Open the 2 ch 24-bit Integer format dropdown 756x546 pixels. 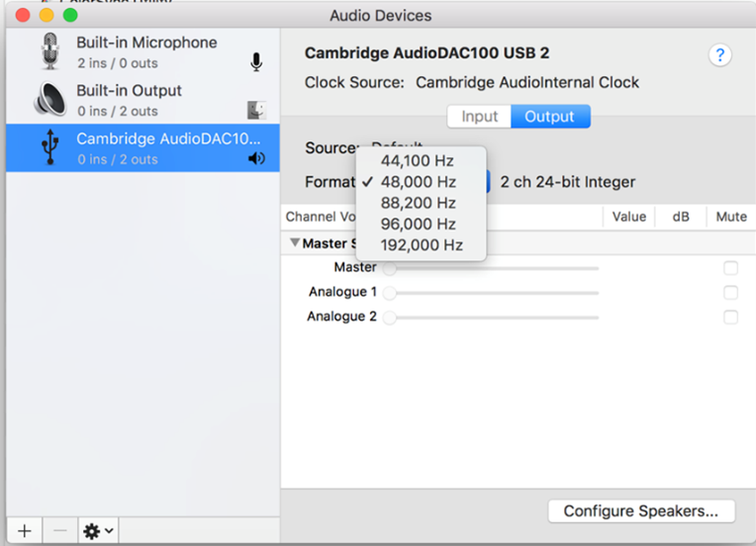pyautogui.click(x=567, y=182)
